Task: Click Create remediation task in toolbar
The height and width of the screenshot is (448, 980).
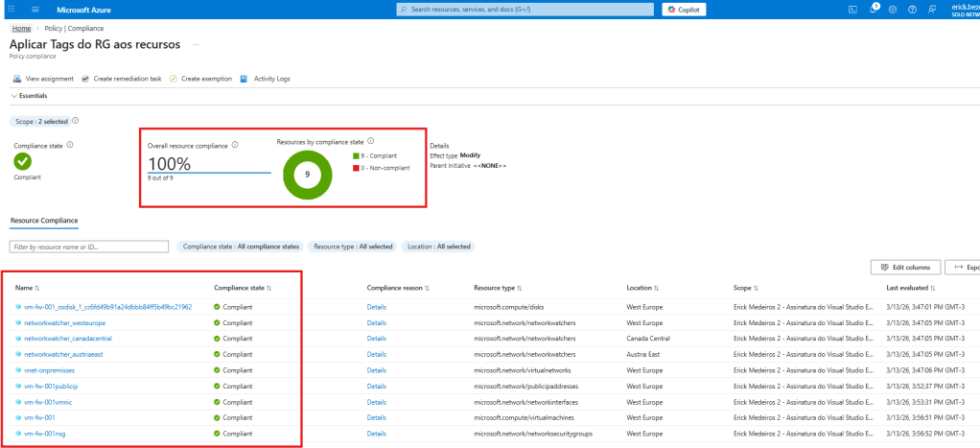Action: pos(121,79)
